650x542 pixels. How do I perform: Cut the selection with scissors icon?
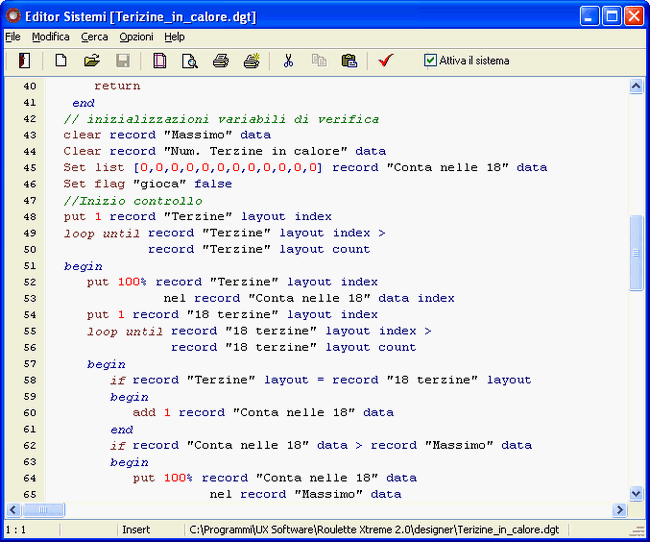[288, 61]
